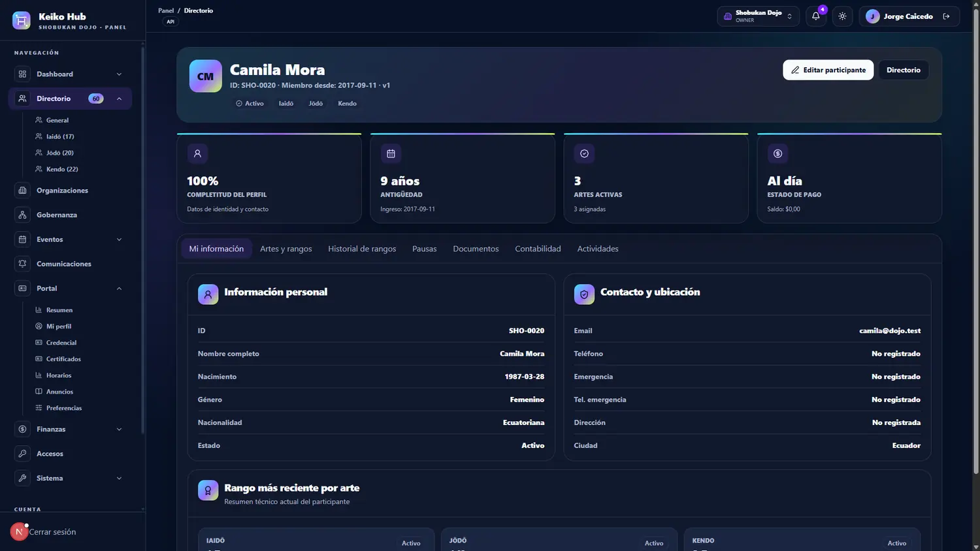Click the Directorio button in header card
This screenshot has width=980, height=551.
[904, 70]
